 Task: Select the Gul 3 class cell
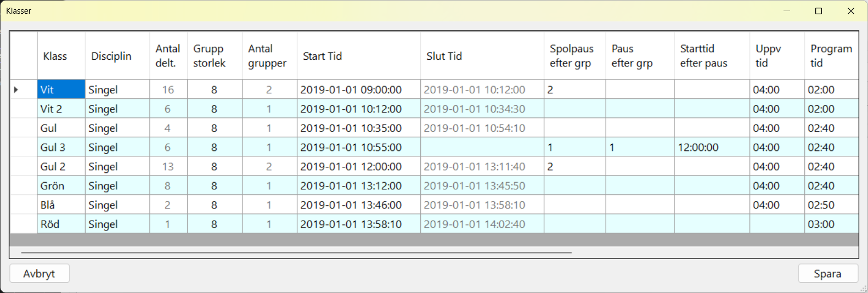pyautogui.click(x=61, y=147)
